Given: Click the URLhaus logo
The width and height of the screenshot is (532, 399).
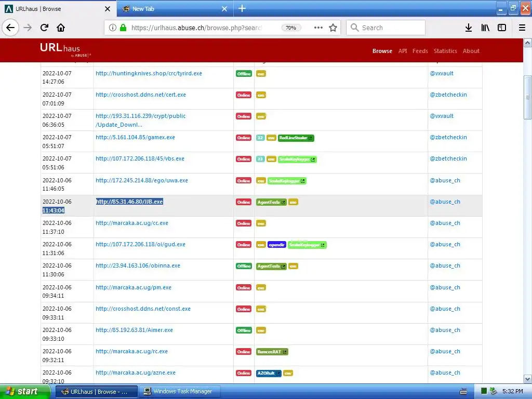Looking at the screenshot, I should pyautogui.click(x=65, y=49).
